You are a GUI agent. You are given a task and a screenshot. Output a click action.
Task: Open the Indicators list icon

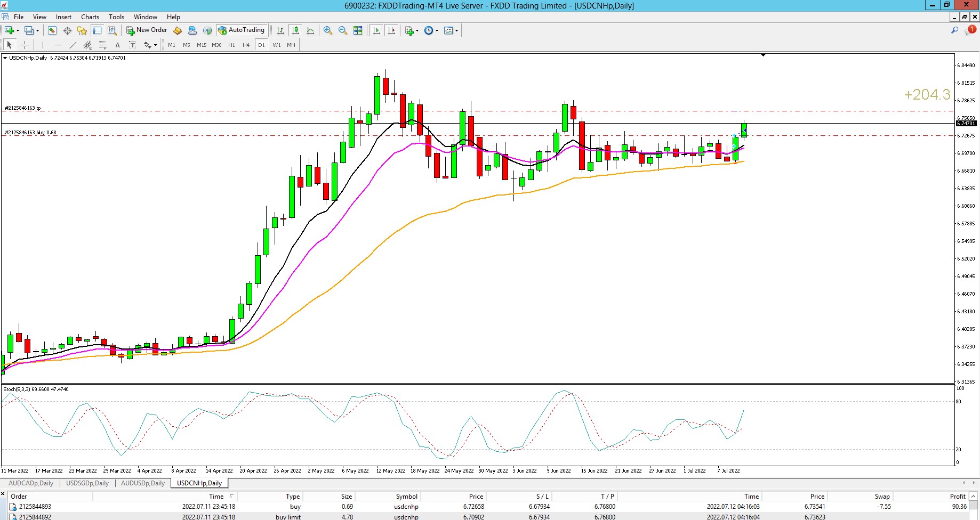tap(409, 30)
